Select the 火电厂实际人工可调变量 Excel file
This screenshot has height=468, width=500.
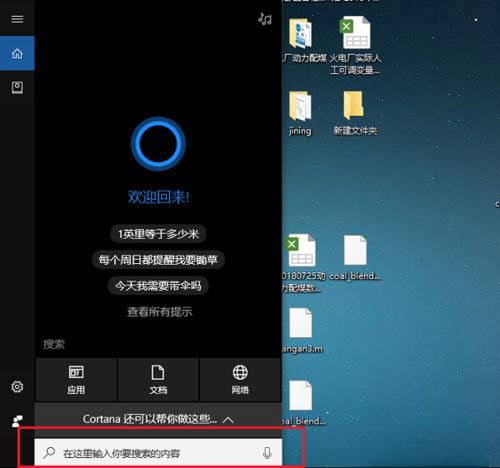click(355, 45)
